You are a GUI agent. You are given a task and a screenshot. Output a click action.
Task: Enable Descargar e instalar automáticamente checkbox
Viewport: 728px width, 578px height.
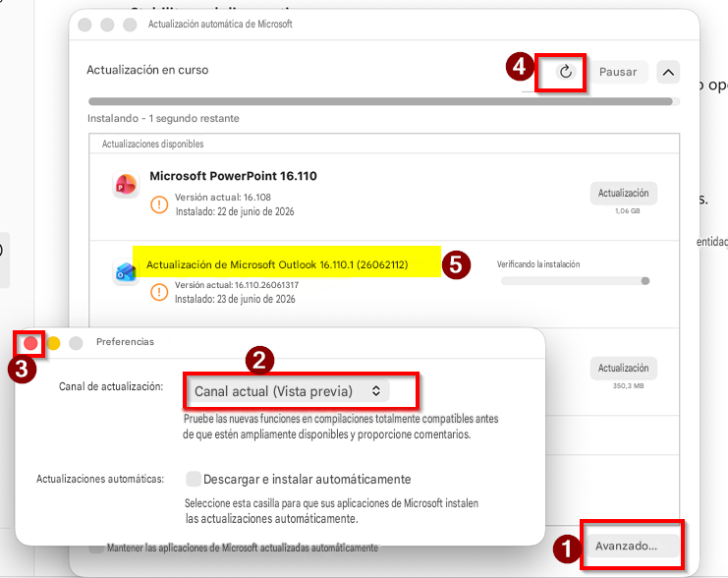194,479
